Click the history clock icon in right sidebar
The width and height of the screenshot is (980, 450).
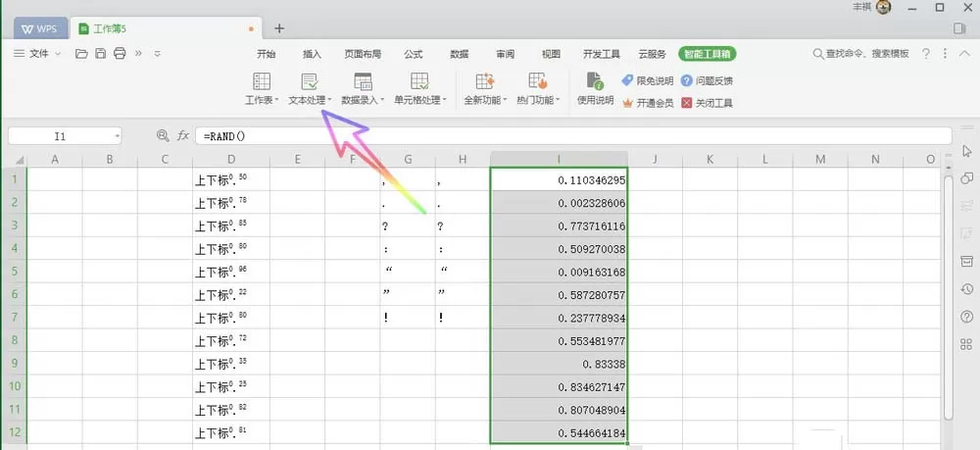(x=967, y=289)
